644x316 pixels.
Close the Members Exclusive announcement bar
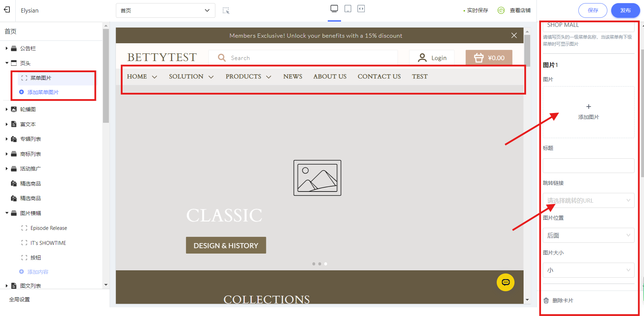514,36
